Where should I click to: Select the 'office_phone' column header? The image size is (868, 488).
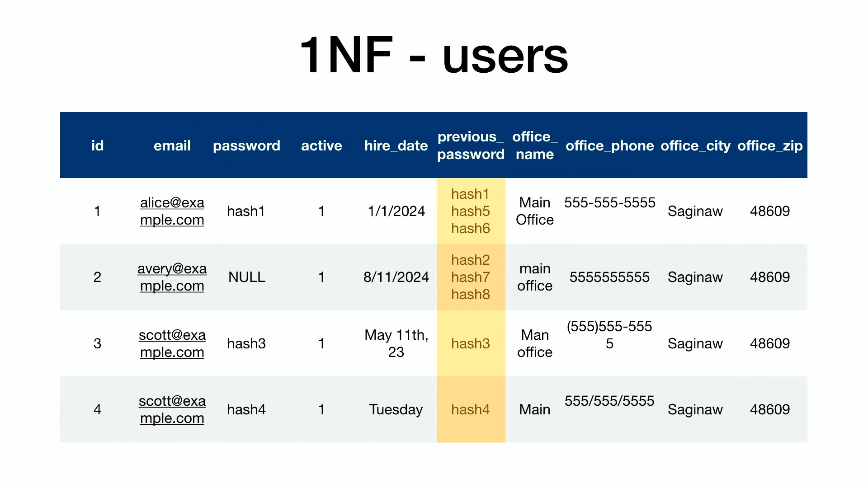point(609,145)
